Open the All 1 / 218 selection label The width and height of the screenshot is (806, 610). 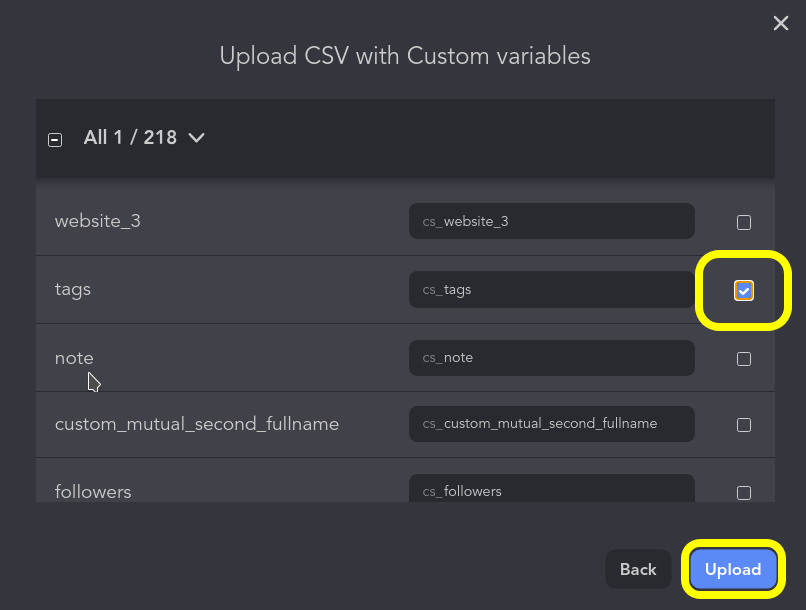point(130,138)
